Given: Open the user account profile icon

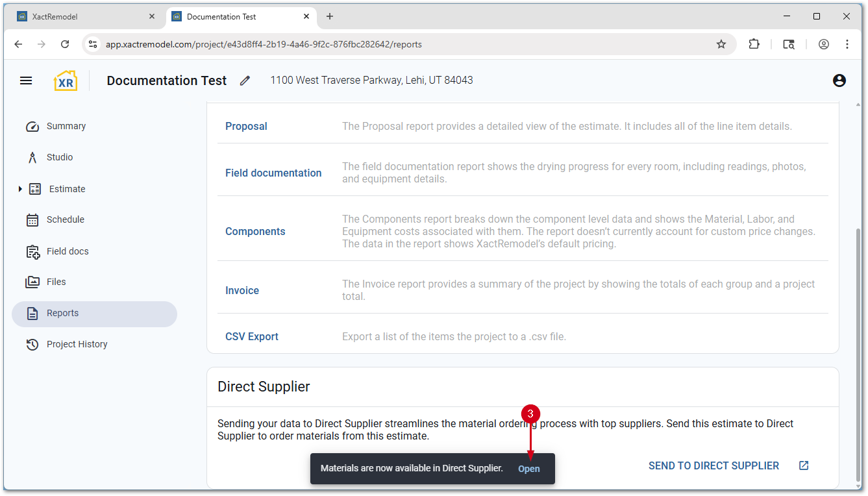Looking at the screenshot, I should coord(839,81).
